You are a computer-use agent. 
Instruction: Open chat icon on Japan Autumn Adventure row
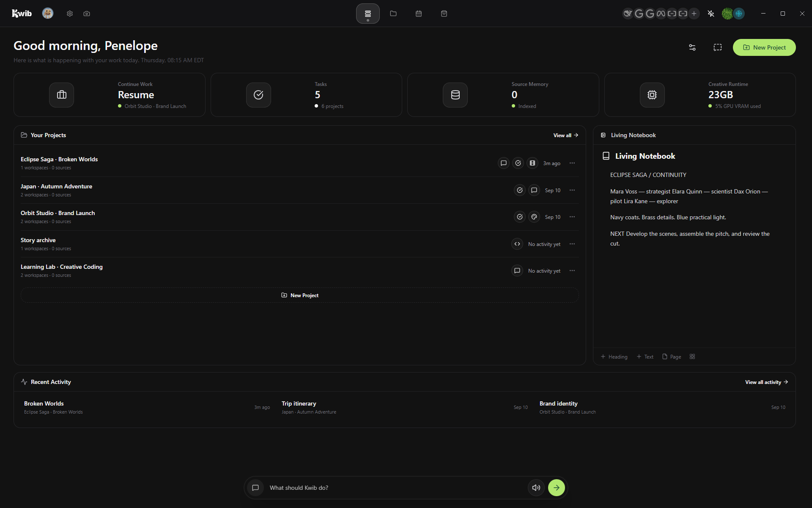coord(534,190)
